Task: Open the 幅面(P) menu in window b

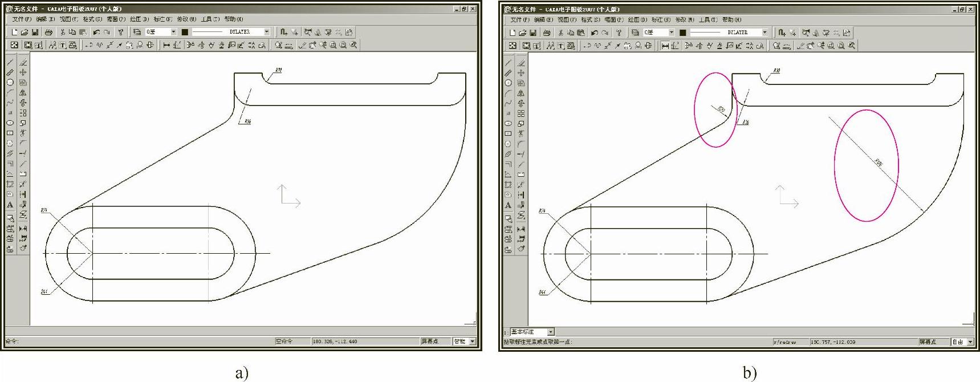Action: point(613,20)
